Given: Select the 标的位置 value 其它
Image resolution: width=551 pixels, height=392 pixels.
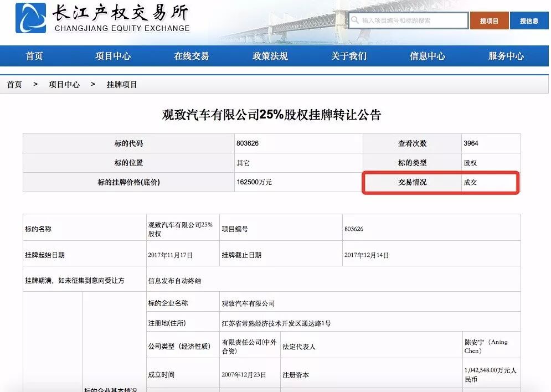Looking at the screenshot, I should point(243,163).
